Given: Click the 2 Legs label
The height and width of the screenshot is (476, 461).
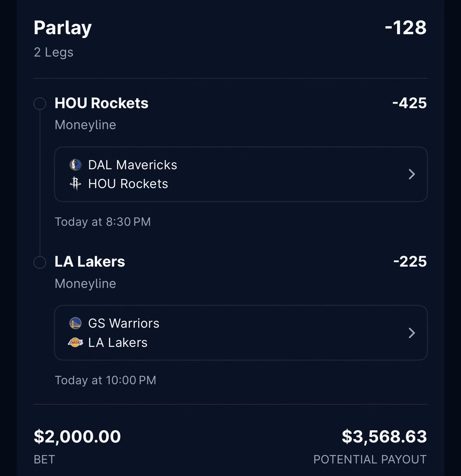Looking at the screenshot, I should coord(53,52).
